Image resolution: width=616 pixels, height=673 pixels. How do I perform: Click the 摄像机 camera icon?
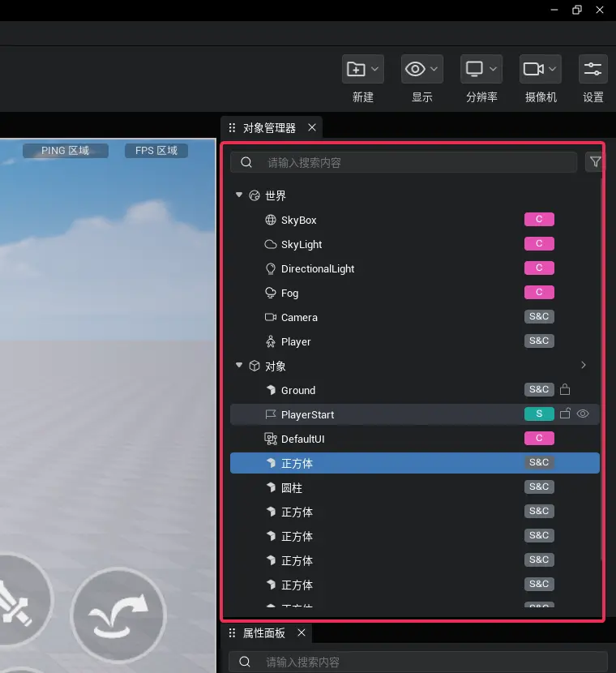tap(533, 69)
